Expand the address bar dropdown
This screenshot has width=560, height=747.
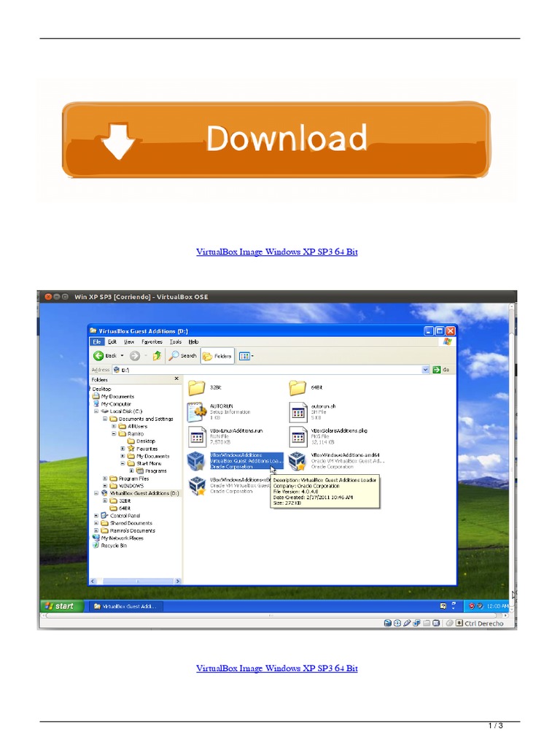click(425, 370)
